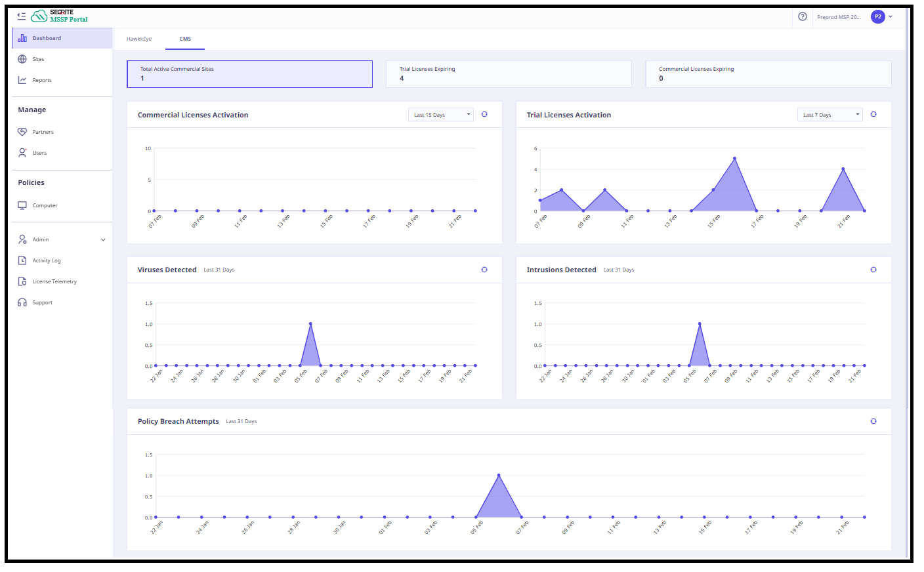
Task: Click the Admin user icon
Action: point(22,239)
